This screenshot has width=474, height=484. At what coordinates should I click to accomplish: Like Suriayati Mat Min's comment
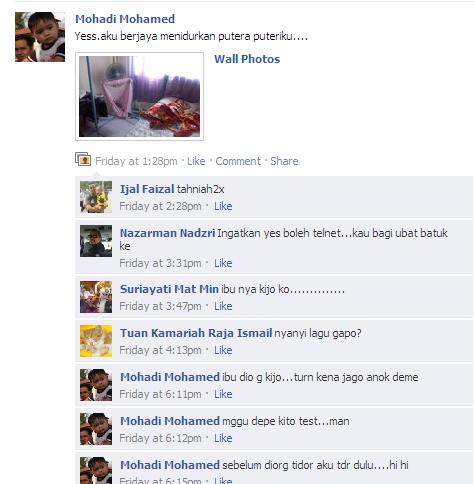coord(223,306)
